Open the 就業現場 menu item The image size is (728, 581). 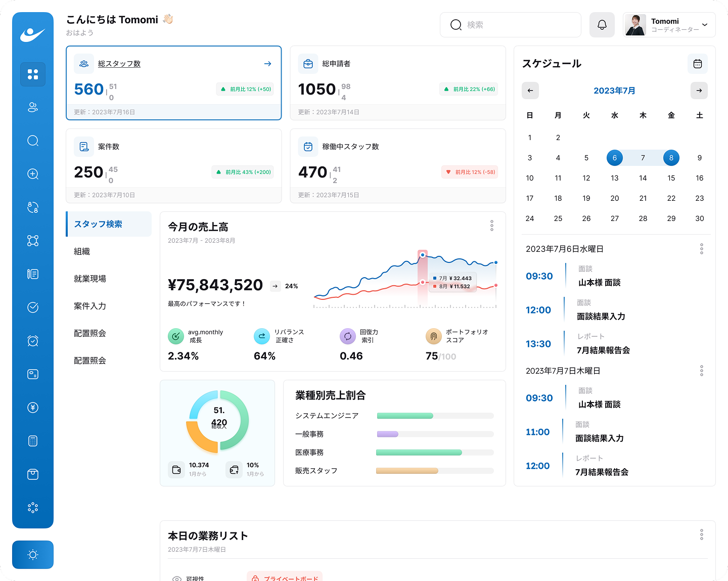[90, 279]
